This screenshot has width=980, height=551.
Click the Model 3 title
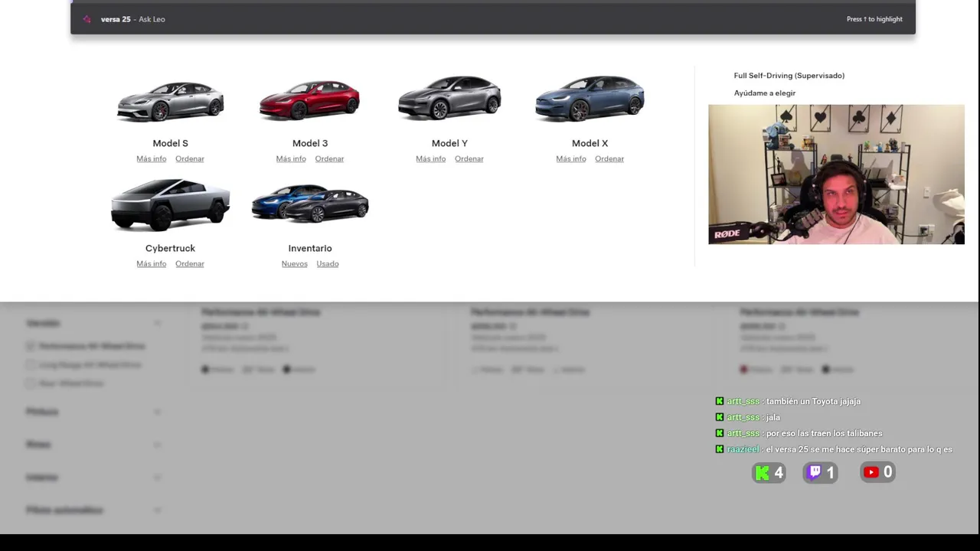(x=310, y=143)
